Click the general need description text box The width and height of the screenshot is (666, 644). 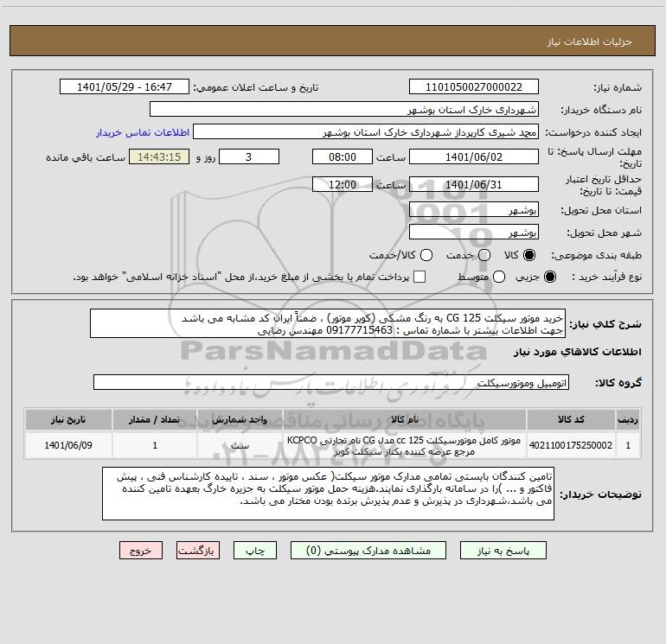[x=328, y=324]
